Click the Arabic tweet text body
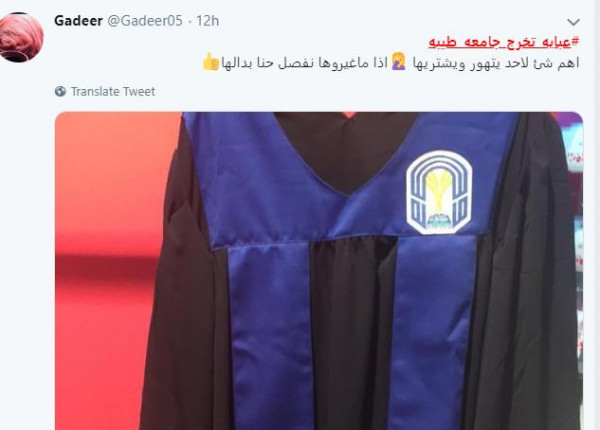This screenshot has height=430, width=600. 390,62
